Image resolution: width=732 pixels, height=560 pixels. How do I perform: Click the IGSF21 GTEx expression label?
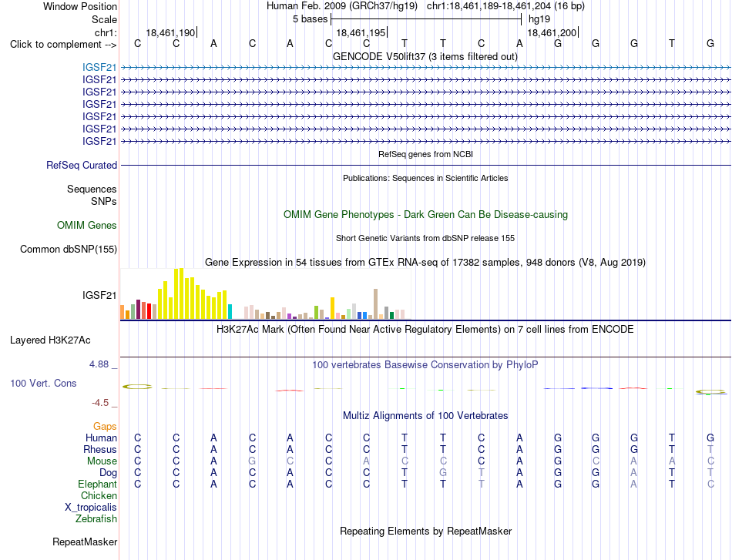(99, 295)
